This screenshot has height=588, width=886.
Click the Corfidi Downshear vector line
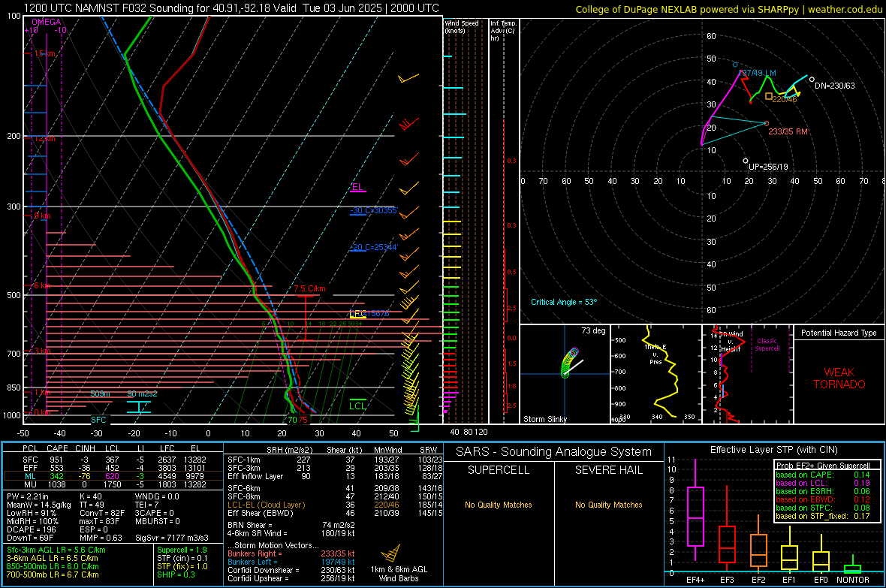pos(291,570)
